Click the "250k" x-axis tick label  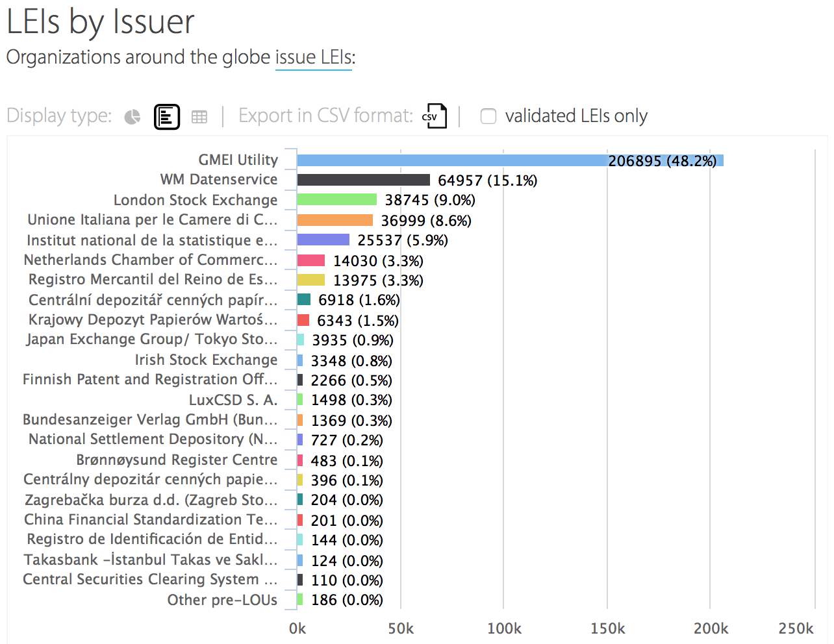796,628
